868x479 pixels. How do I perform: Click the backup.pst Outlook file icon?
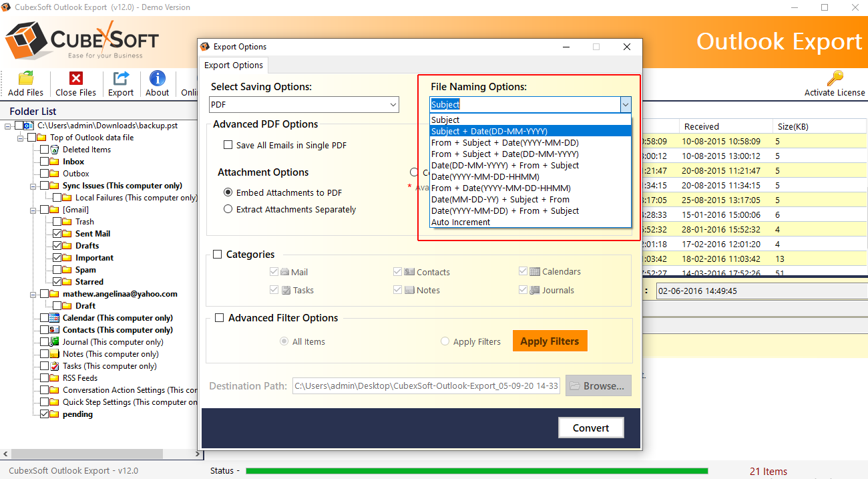29,126
